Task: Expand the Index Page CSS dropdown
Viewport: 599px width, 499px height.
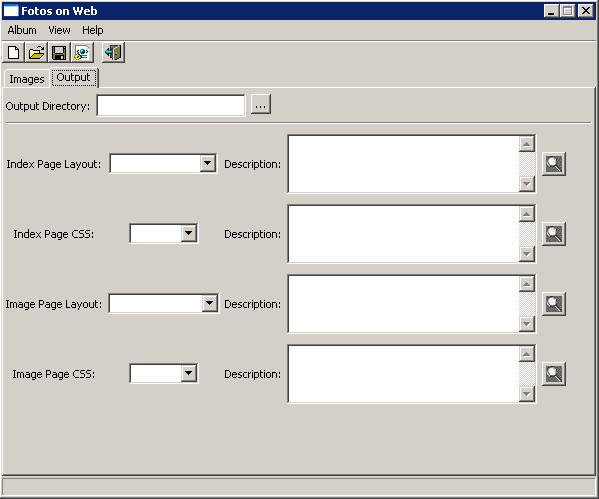Action: click(x=189, y=233)
